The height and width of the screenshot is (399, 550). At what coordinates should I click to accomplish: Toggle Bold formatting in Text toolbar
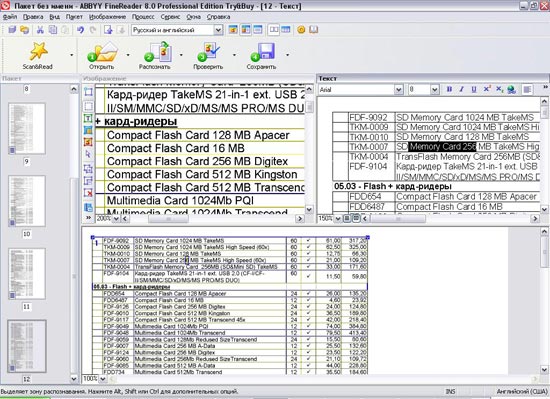coord(449,90)
